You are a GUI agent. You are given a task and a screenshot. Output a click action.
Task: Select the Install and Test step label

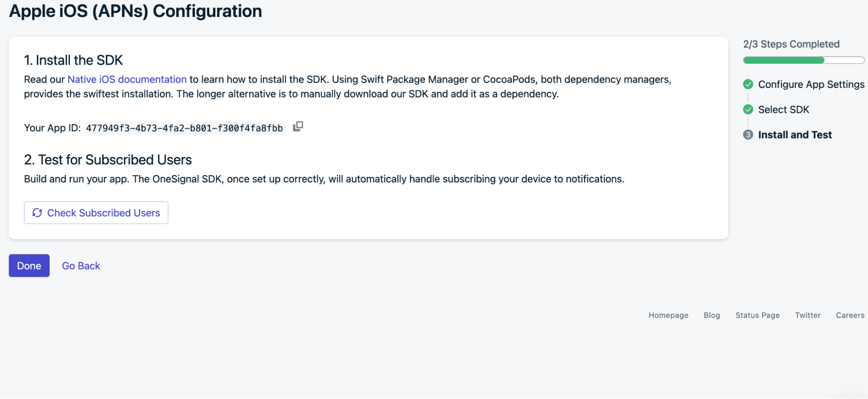point(795,135)
